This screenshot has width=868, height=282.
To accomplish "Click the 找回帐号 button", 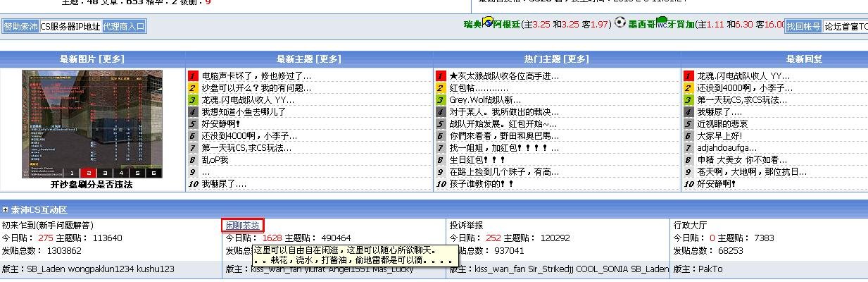I will (803, 26).
